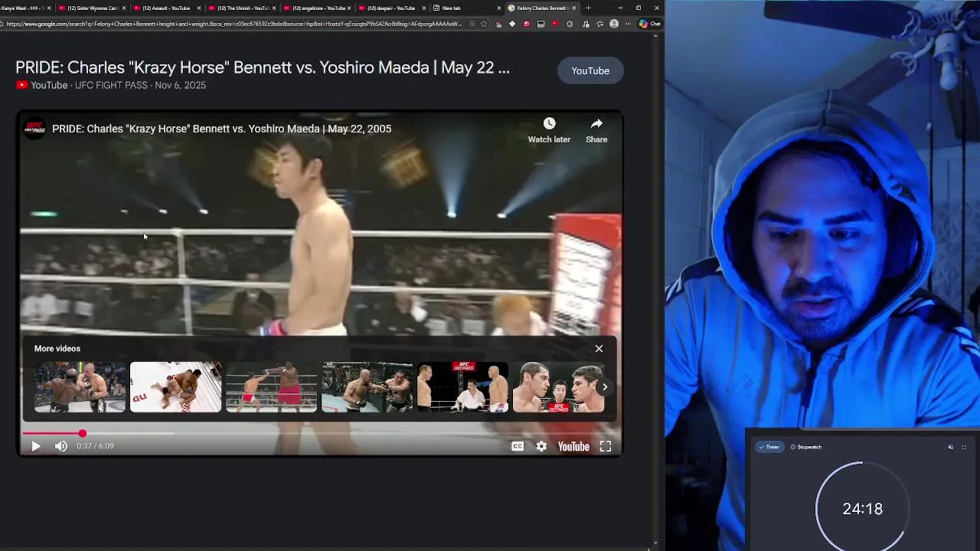Viewport: 980px width, 551px height.
Task: Close the despair - YouTube tab
Action: pyautogui.click(x=423, y=8)
